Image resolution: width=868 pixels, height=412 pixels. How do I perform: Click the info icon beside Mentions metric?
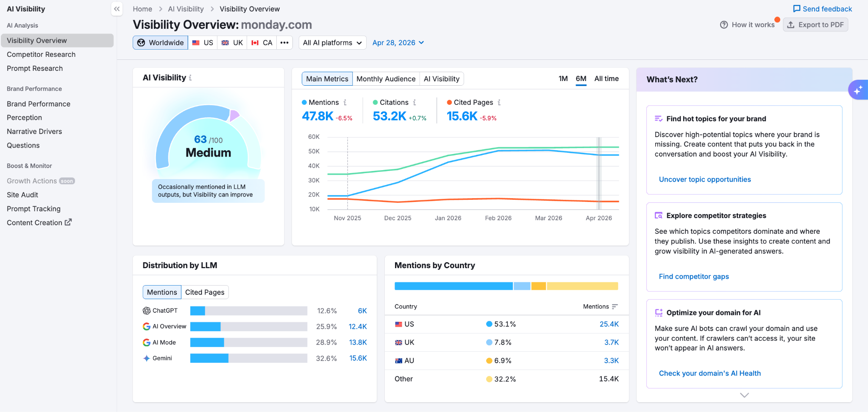click(345, 102)
